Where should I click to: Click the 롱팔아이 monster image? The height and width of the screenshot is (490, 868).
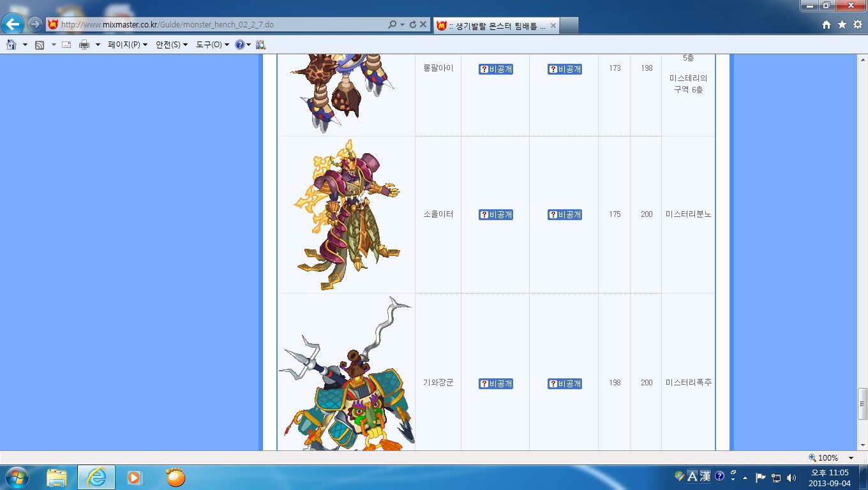coord(341,93)
